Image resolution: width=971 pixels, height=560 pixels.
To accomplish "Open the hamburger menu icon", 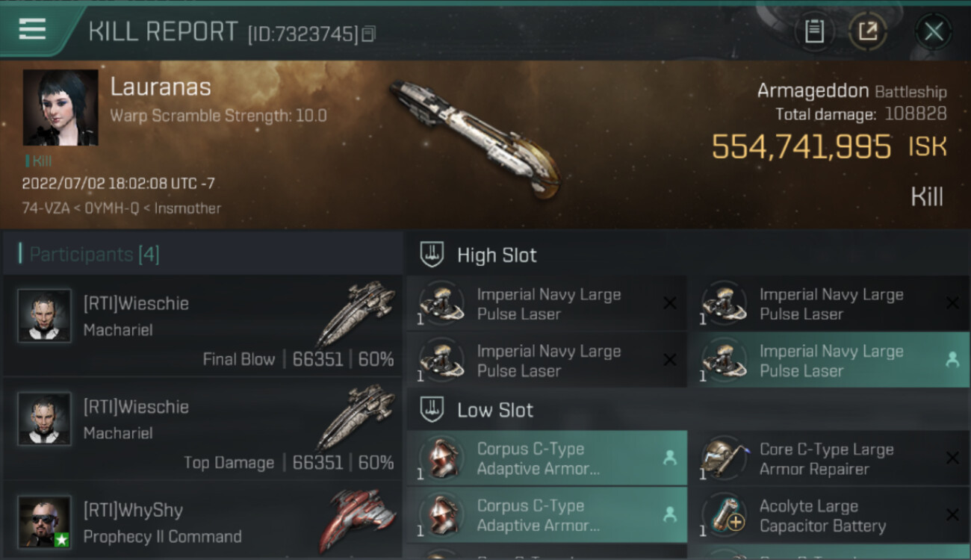I will coord(32,29).
